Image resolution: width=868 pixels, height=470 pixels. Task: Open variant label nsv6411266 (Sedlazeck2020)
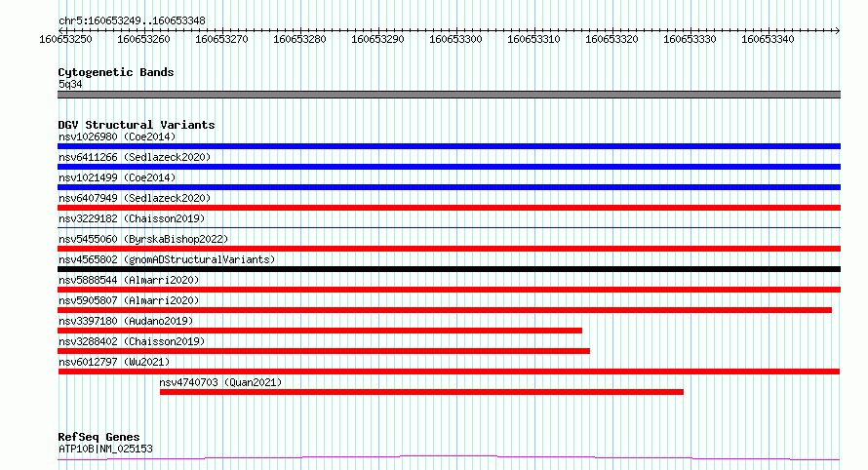click(x=135, y=157)
